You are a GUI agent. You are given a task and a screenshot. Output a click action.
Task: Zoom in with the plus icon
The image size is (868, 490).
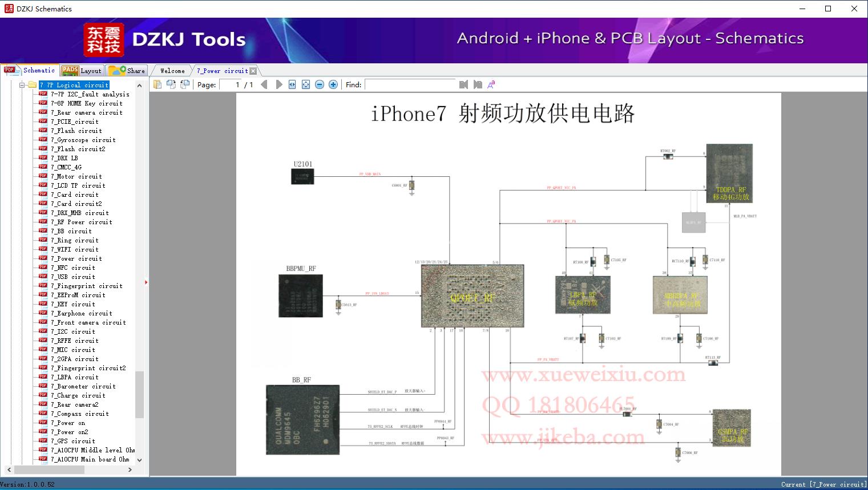[x=333, y=84]
